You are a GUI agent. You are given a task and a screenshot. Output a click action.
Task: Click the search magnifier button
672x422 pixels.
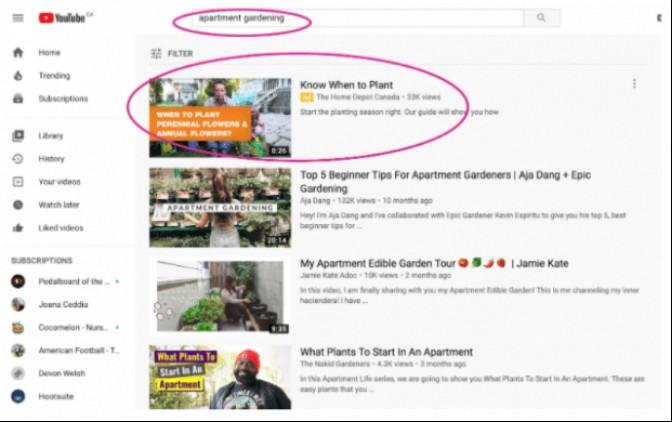541,18
